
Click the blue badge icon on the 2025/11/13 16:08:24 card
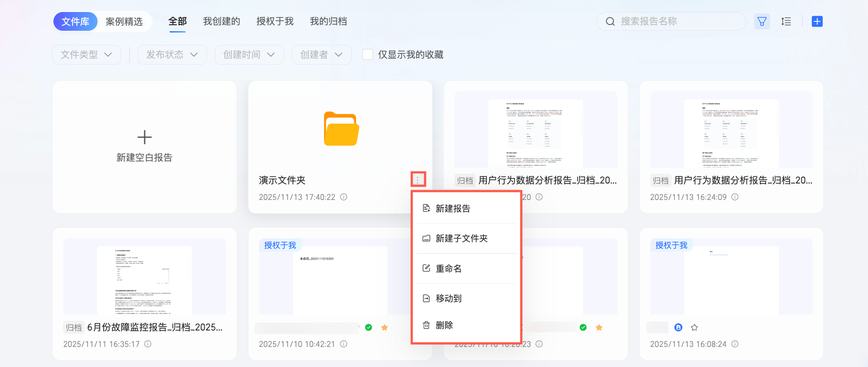click(678, 327)
